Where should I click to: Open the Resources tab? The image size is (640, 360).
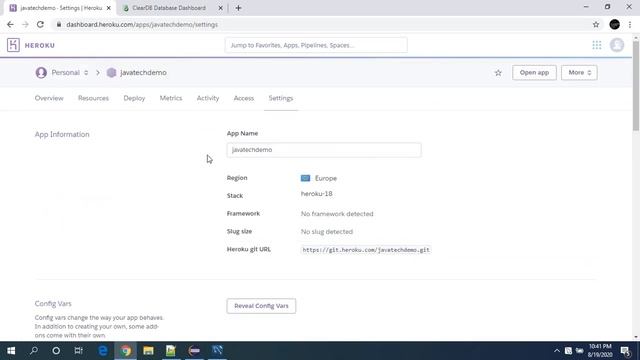(93, 98)
